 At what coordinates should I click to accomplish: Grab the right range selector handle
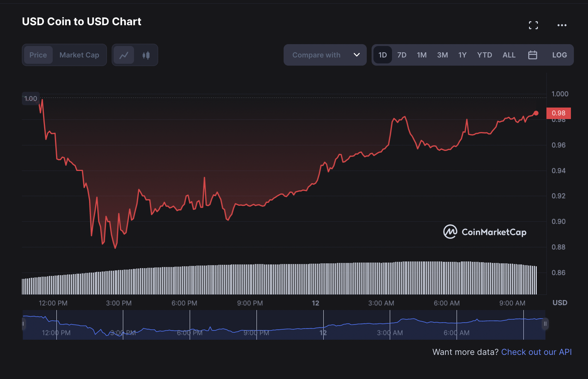pos(545,324)
